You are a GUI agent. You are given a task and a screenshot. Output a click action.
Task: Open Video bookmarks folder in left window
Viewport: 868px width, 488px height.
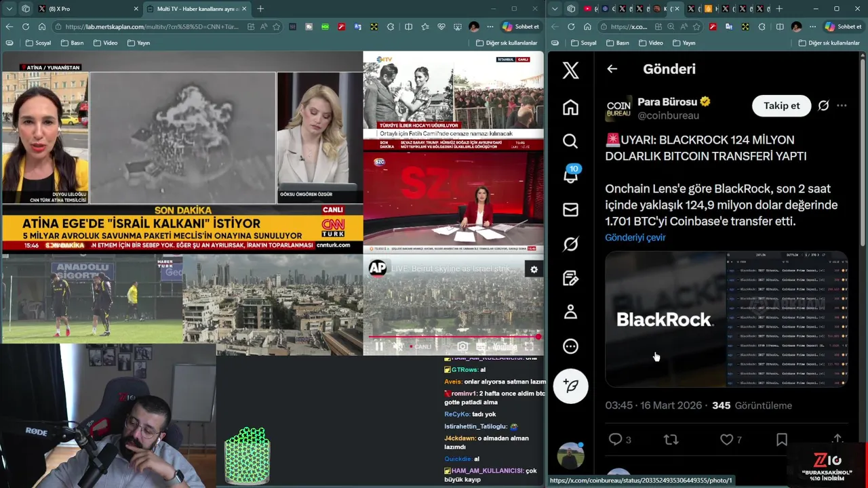point(105,43)
